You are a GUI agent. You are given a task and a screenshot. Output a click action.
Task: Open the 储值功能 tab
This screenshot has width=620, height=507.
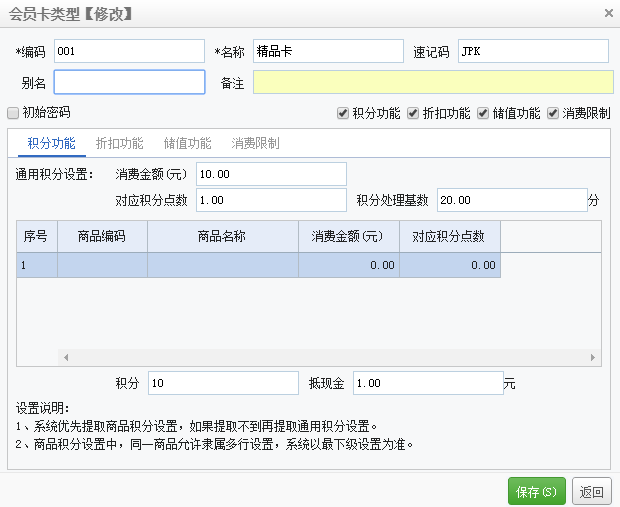point(187,143)
